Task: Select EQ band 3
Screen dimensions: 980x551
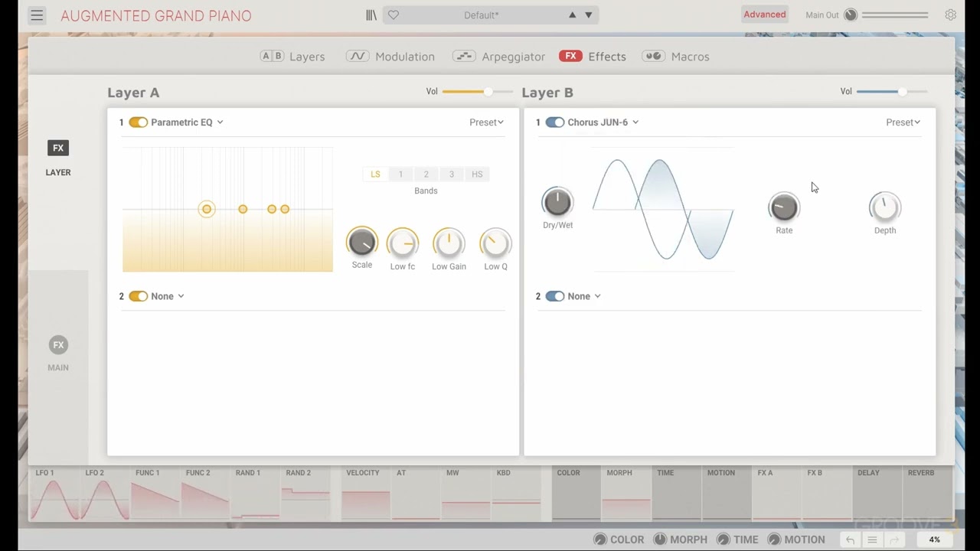Action: click(452, 174)
